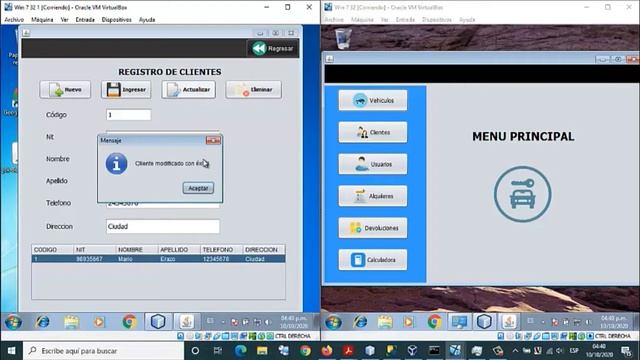Image resolution: width=640 pixels, height=360 pixels.
Task: Click the Recycle Bin icon on Menu Principal VM desktop
Action: tap(342, 38)
